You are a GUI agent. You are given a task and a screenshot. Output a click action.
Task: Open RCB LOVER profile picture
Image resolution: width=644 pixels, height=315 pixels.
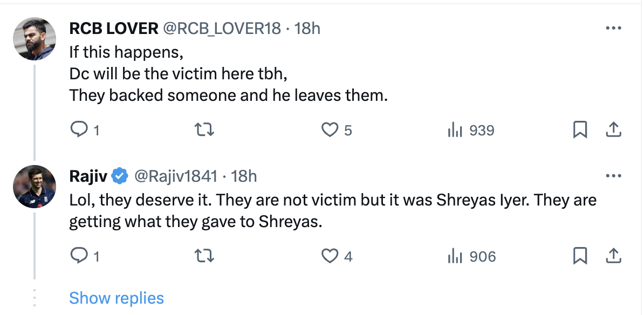coord(35,39)
